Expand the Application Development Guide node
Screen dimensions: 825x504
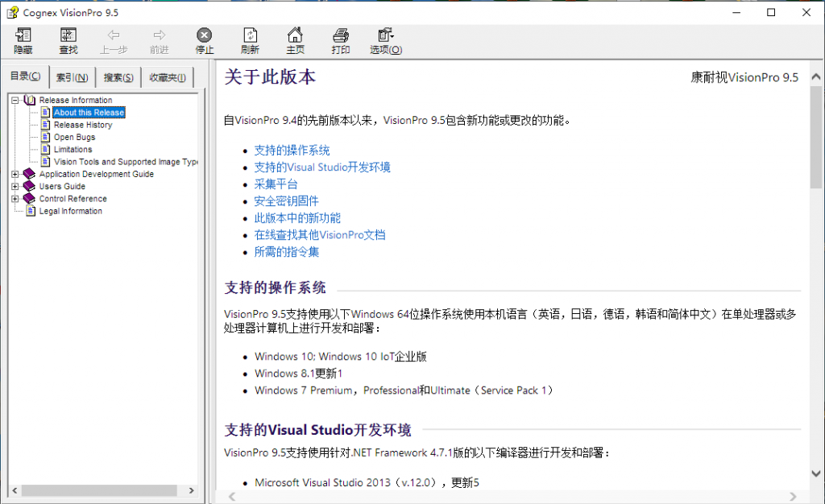pos(15,174)
